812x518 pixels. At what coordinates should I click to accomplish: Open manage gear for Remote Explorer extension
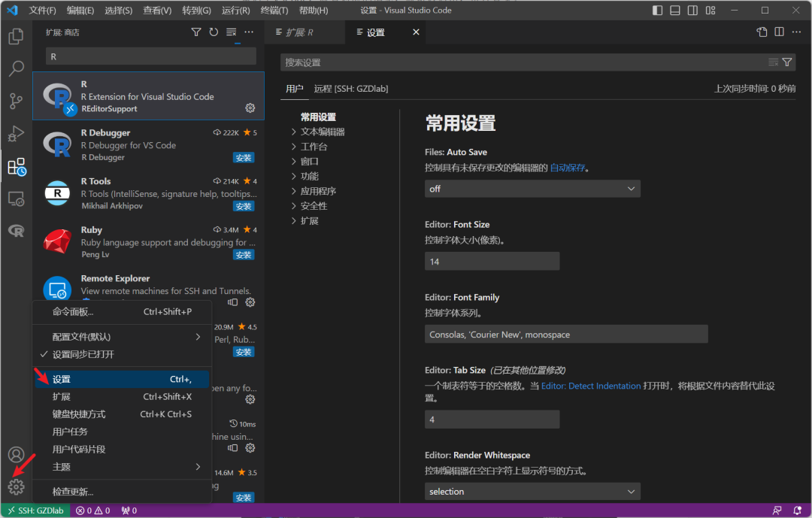pyautogui.click(x=250, y=302)
